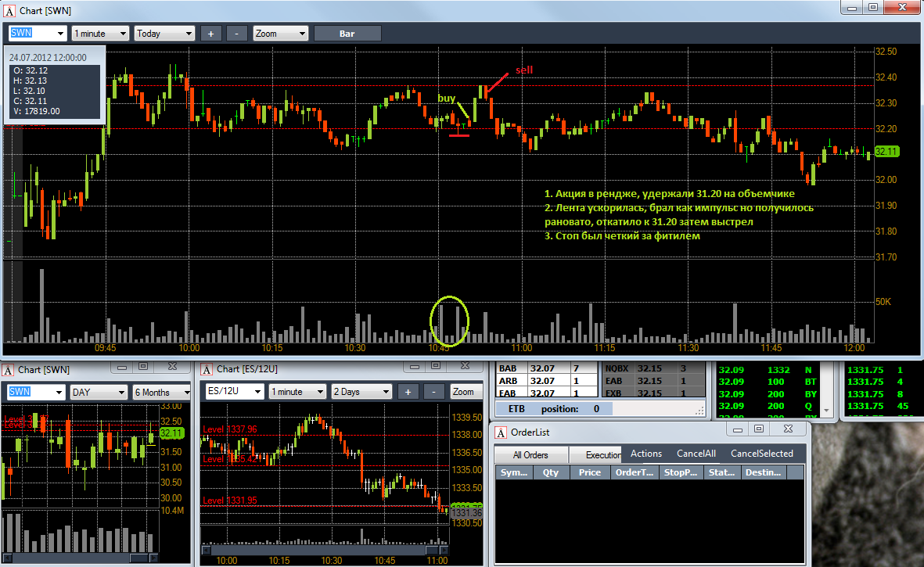Click CancelAll in OrderList
Image resolution: width=924 pixels, height=567 pixels.
[x=696, y=454]
